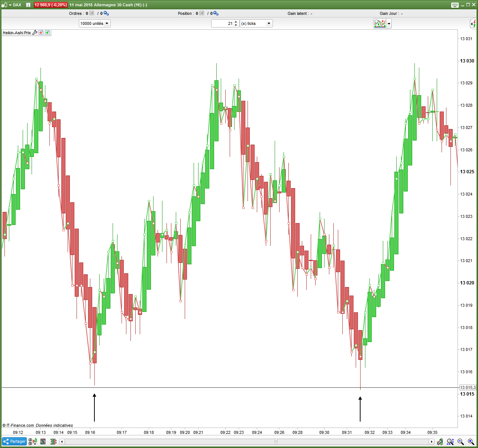The width and height of the screenshot is (478, 448).
Task: Cancel orders using the Ordres X icon
Action: (92, 13)
